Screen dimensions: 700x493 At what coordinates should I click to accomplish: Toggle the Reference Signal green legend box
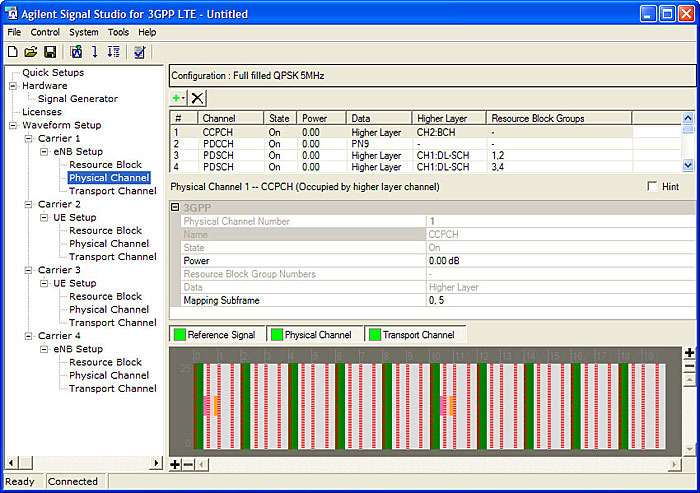coord(180,335)
